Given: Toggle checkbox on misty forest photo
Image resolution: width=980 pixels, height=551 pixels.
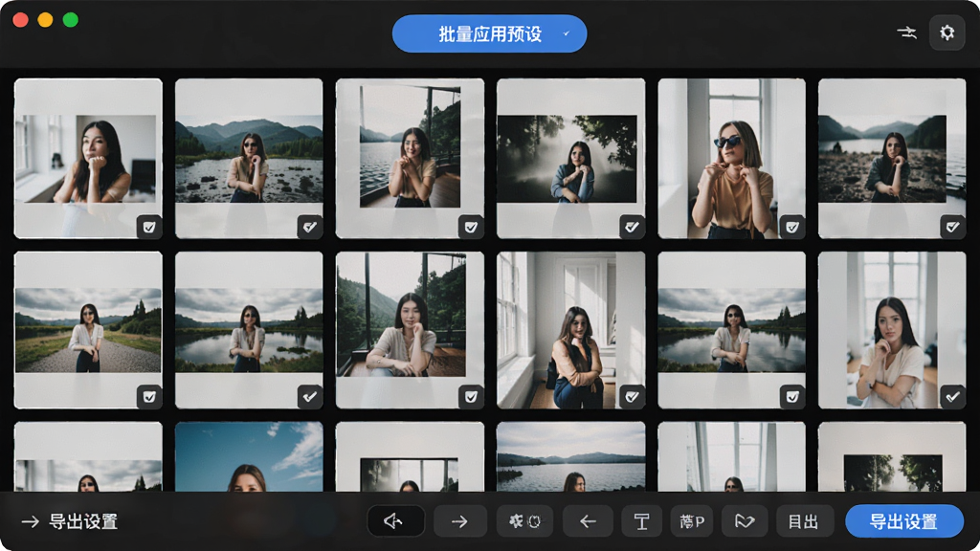Looking at the screenshot, I should pos(632,227).
